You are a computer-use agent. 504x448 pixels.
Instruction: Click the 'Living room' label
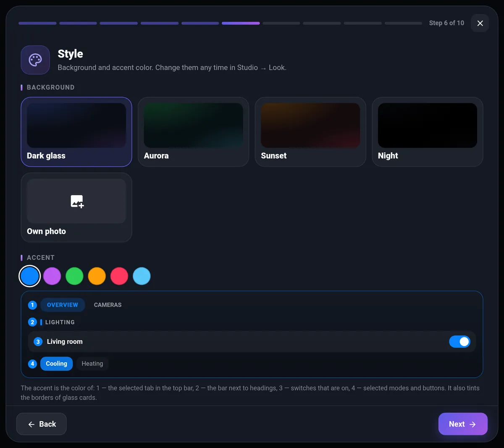pos(65,342)
